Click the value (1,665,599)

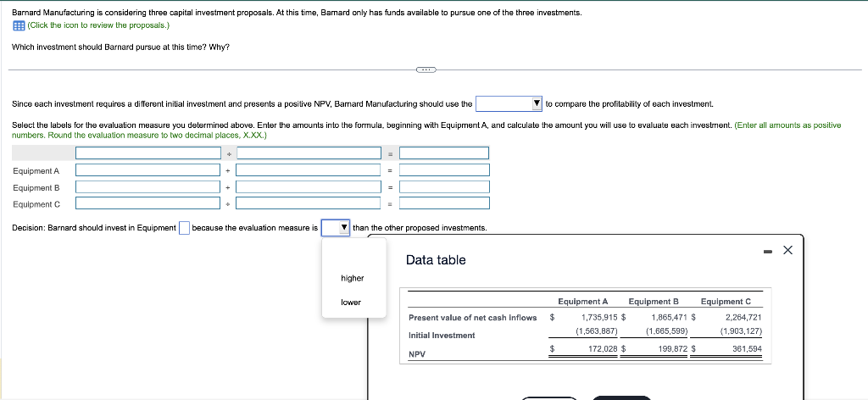tap(667, 331)
